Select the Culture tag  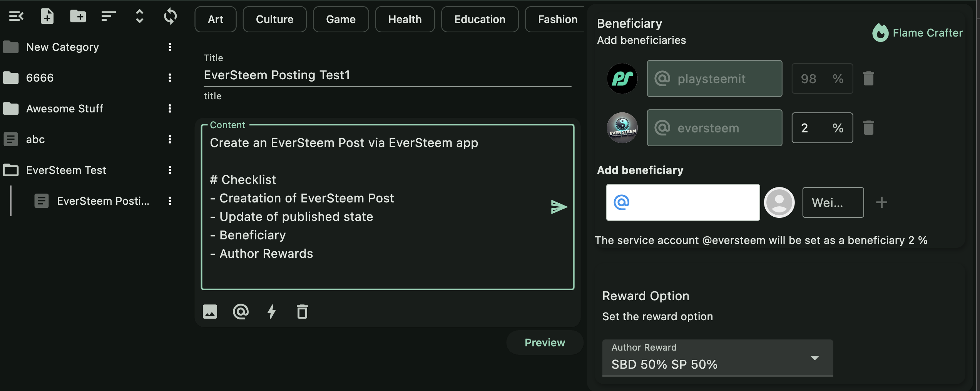275,19
